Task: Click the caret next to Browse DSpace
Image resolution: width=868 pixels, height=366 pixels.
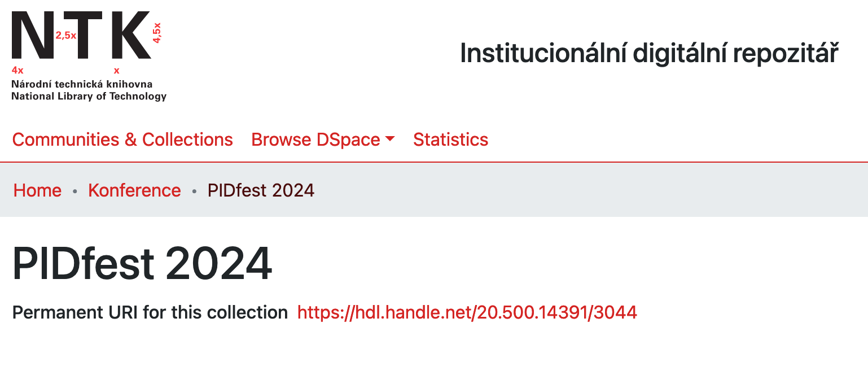Action: (x=389, y=139)
